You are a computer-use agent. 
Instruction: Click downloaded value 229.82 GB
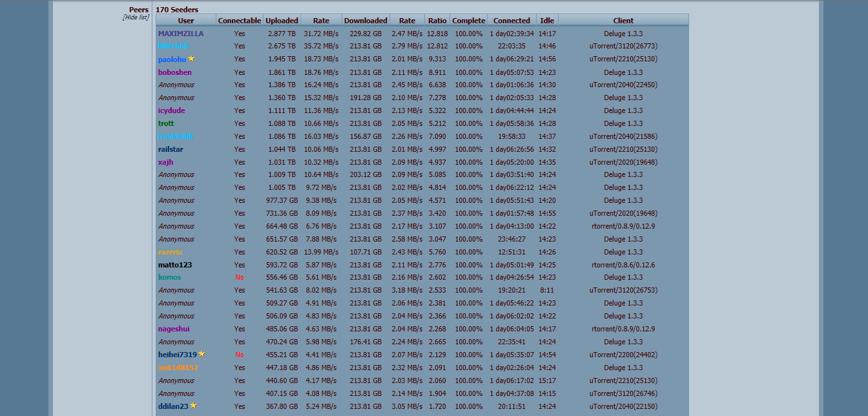[x=366, y=34]
